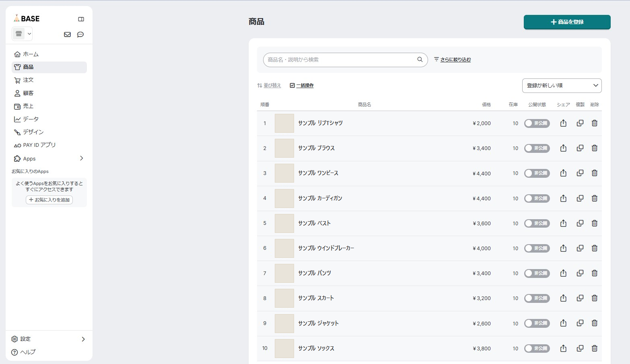
Task: Toggle publish status for サンプル リブTシャツ
Action: [x=537, y=123]
